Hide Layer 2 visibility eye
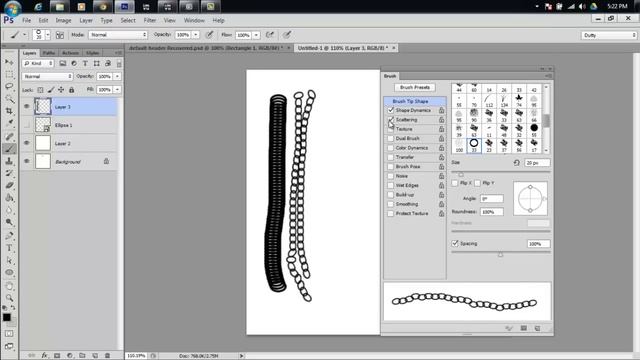 27,143
